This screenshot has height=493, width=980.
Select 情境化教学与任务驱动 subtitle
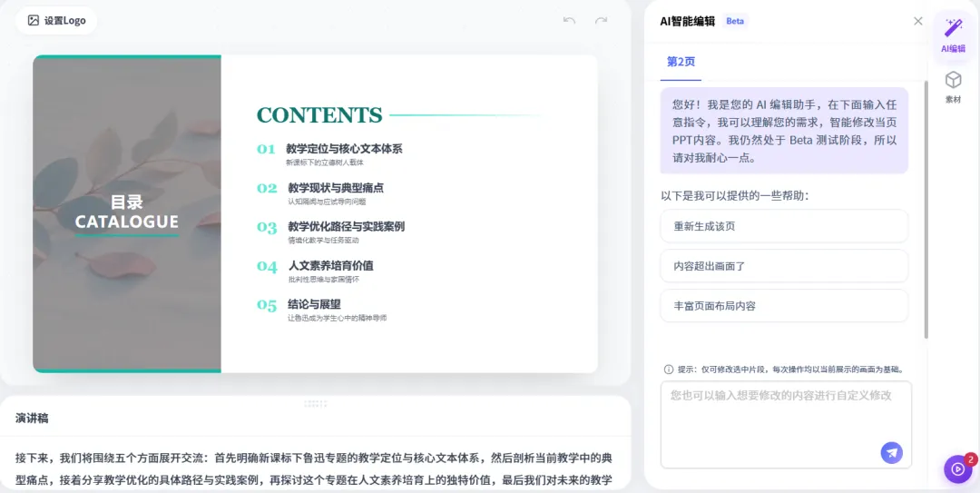pos(323,241)
